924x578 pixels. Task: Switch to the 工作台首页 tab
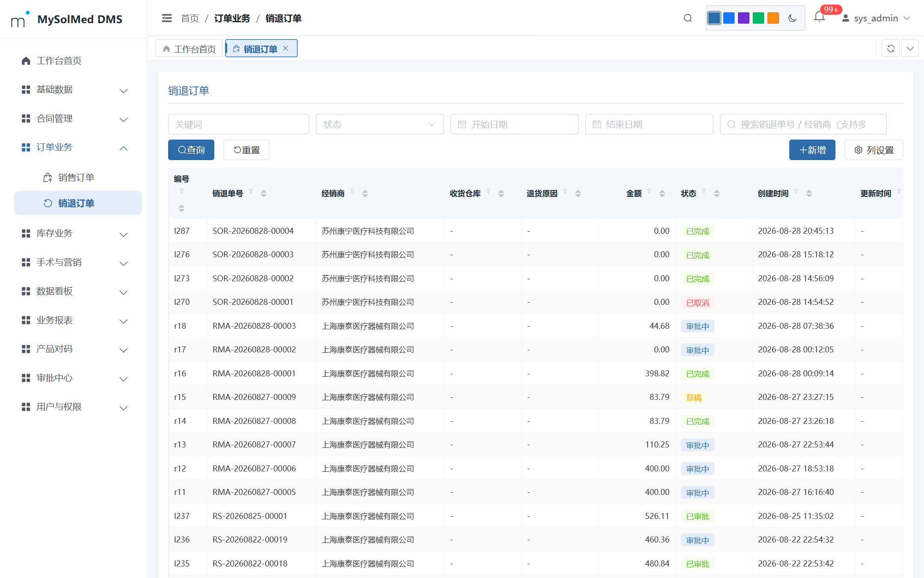[189, 49]
